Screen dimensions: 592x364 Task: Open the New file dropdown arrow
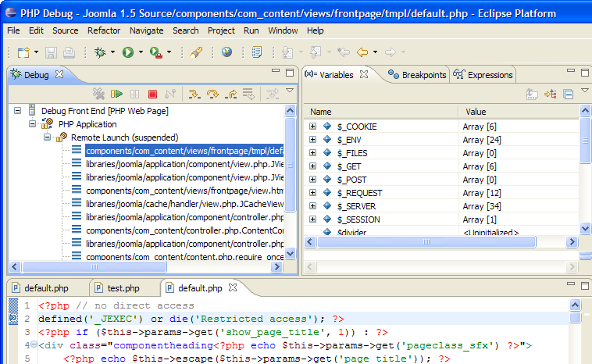pyautogui.click(x=36, y=52)
